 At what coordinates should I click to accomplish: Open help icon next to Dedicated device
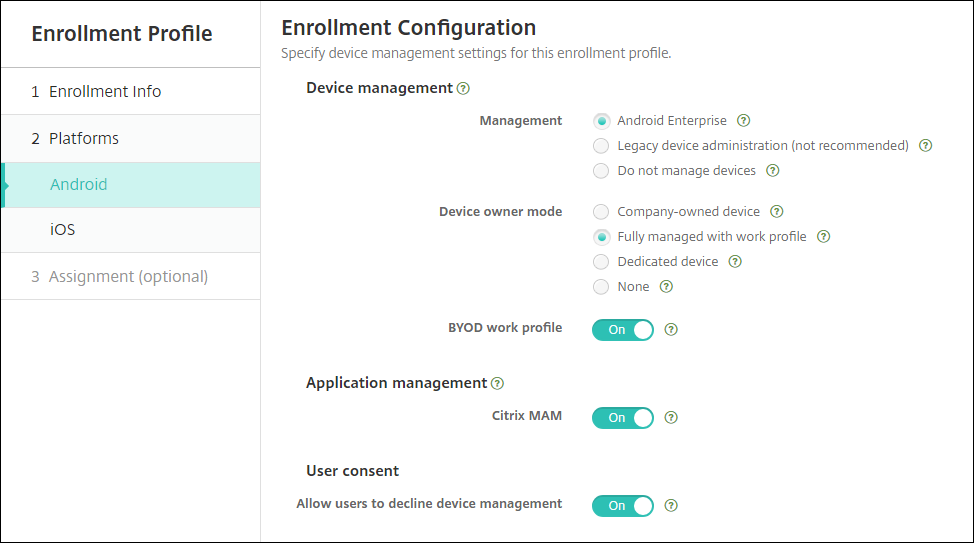pyautogui.click(x=735, y=262)
